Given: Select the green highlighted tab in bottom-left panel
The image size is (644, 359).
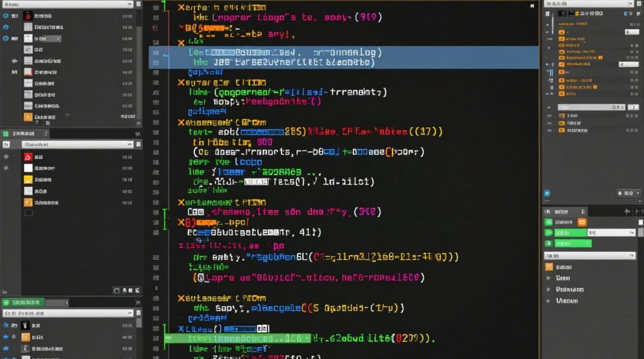Looking at the screenshot, I should tap(23, 303).
